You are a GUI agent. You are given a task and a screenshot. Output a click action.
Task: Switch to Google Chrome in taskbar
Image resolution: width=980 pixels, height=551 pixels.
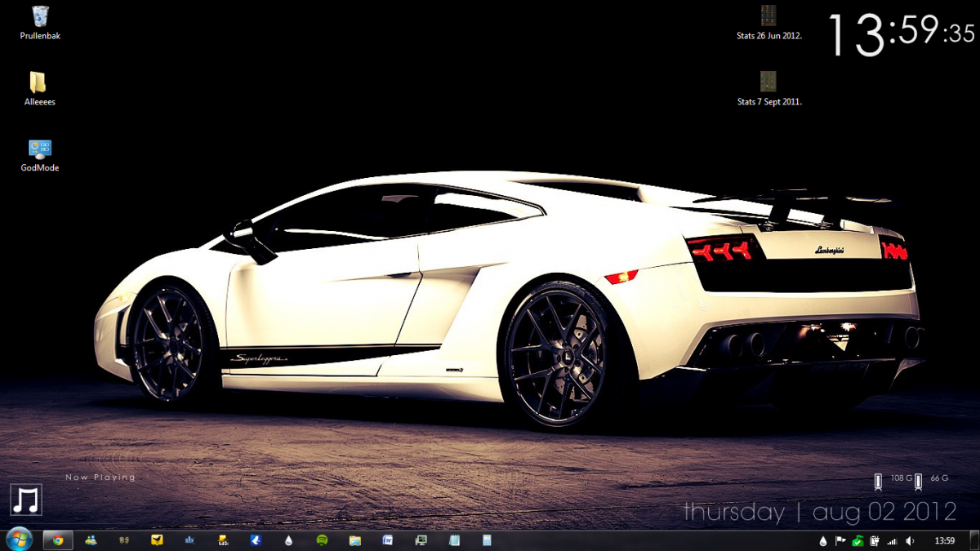tap(58, 540)
